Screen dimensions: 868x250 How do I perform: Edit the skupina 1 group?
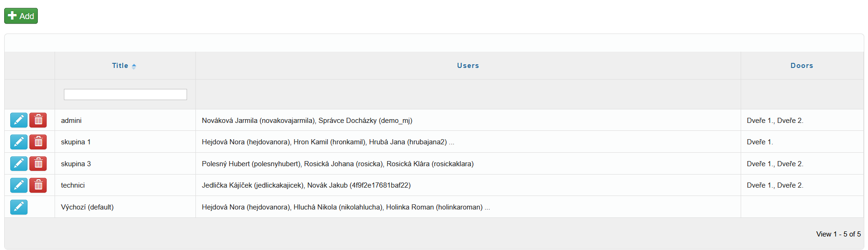[19, 142]
